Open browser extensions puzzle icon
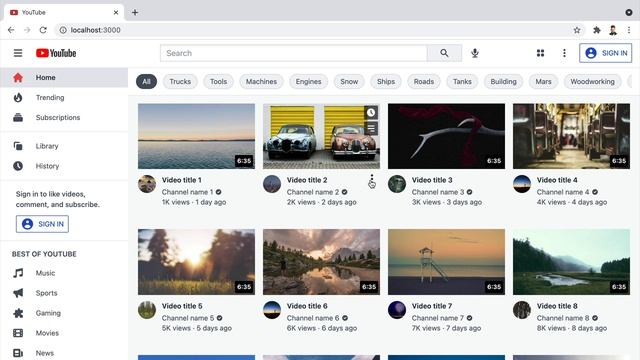The height and width of the screenshot is (360, 640). 597,30
